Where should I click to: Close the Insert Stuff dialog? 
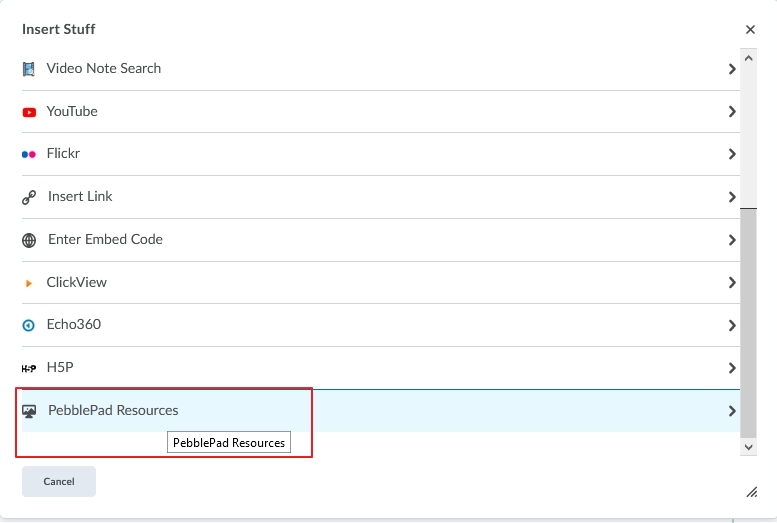(750, 30)
